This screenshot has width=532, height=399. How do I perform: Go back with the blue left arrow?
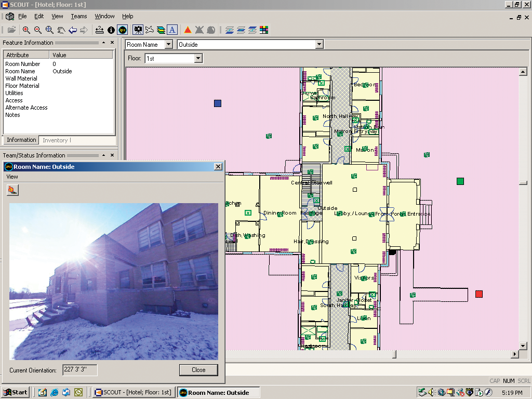[x=73, y=30]
